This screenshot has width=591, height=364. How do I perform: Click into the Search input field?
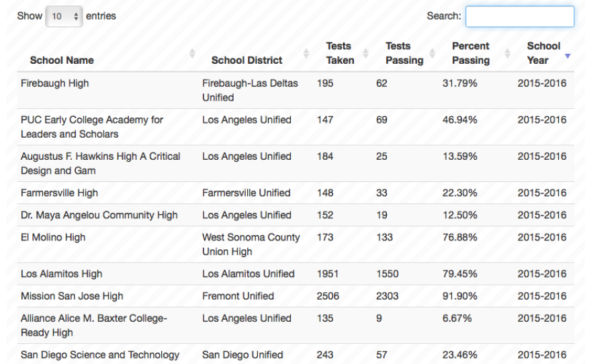(x=520, y=16)
